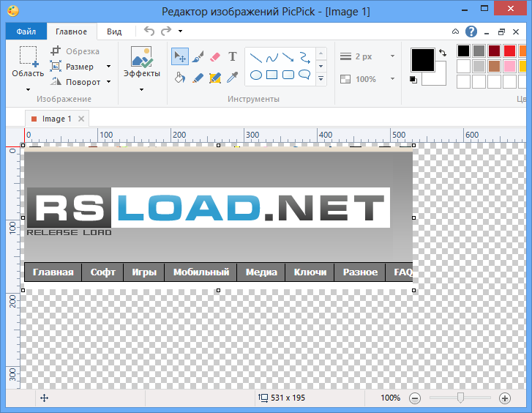This screenshot has width=532, height=413.
Task: Click the black foreground color box
Action: tap(423, 60)
